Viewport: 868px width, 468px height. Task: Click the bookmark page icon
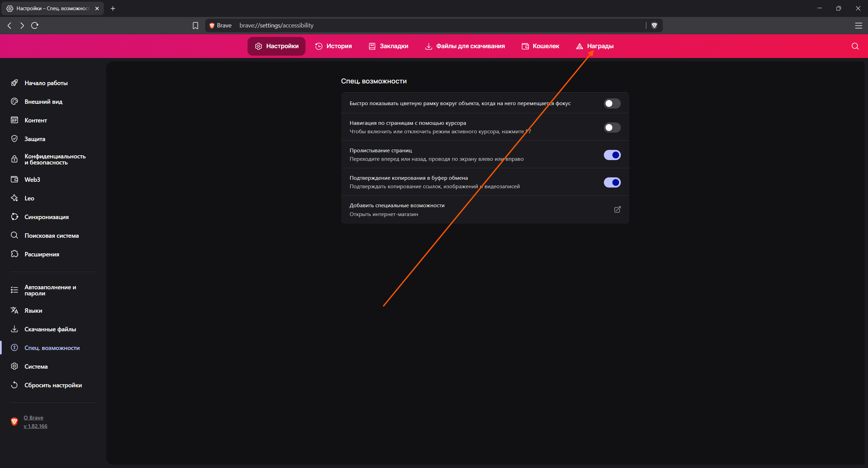195,25
